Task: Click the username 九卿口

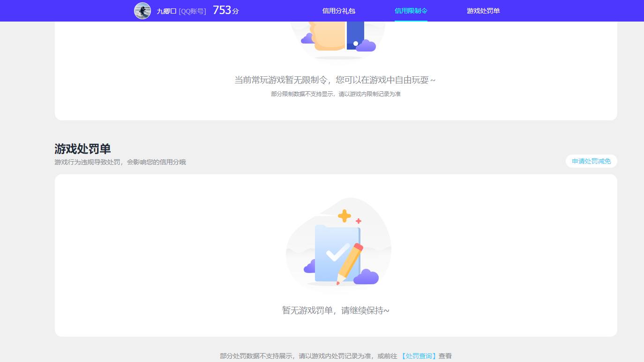Action: pos(166,11)
